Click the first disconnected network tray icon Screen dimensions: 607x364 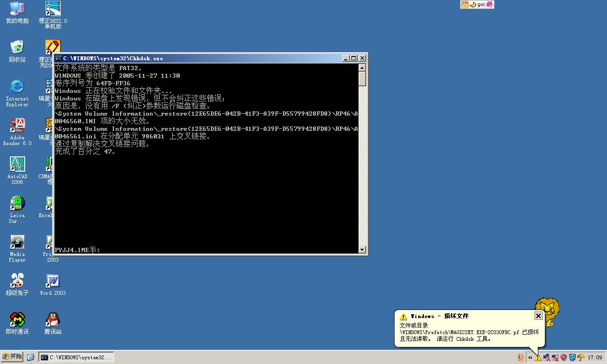tap(547, 357)
